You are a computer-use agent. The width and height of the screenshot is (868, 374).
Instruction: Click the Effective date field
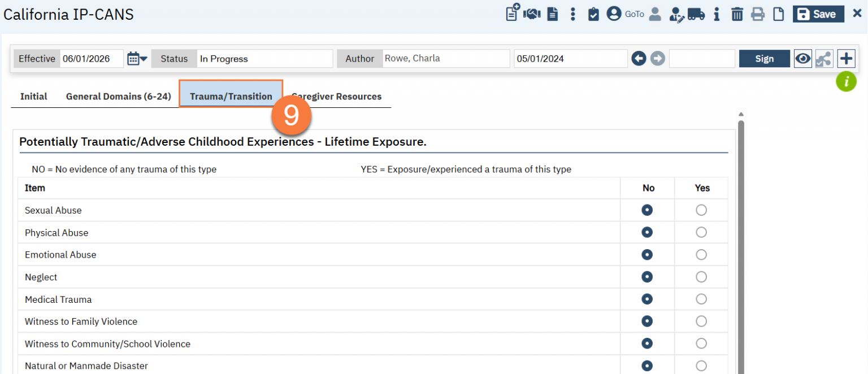(92, 58)
